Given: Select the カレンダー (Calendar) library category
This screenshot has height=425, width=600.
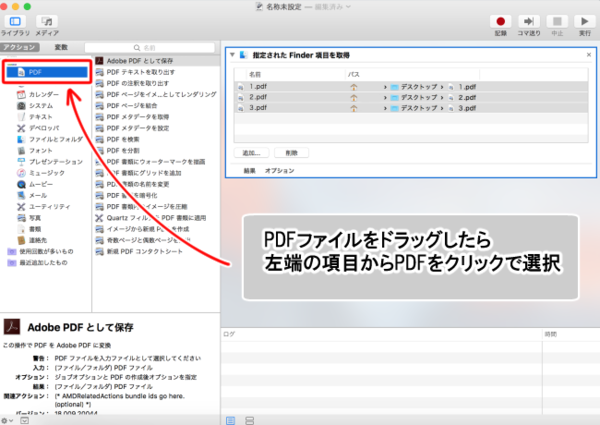Looking at the screenshot, I should click(x=42, y=95).
